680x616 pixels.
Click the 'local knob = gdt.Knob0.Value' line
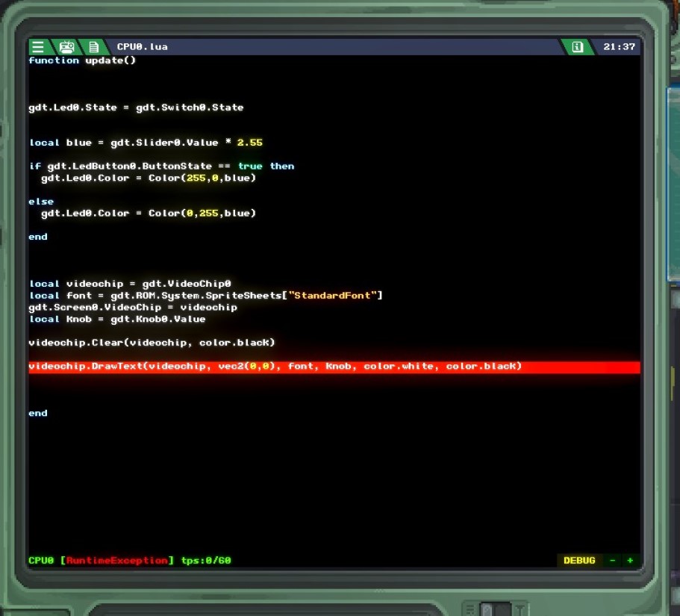(117, 319)
